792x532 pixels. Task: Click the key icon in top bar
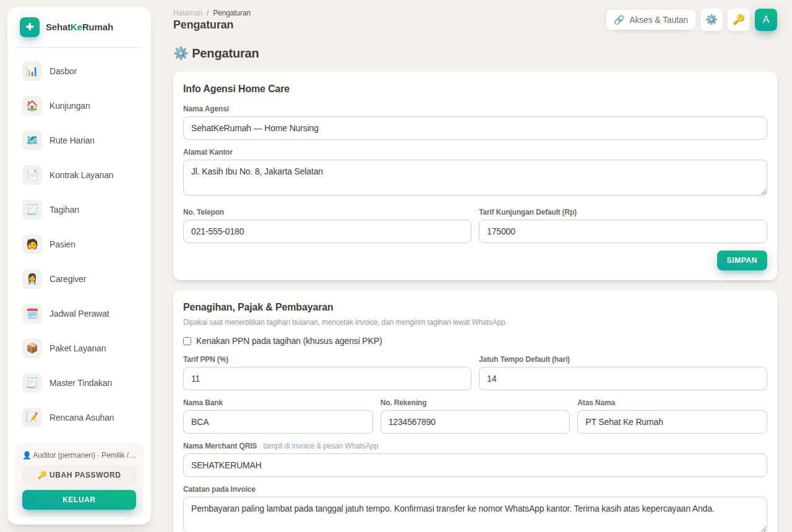pos(739,20)
